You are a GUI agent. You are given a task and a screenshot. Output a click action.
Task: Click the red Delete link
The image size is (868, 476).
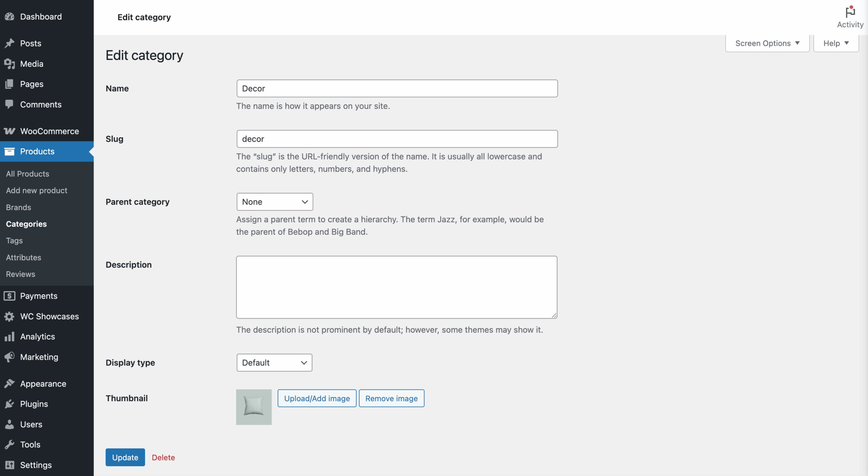click(163, 457)
